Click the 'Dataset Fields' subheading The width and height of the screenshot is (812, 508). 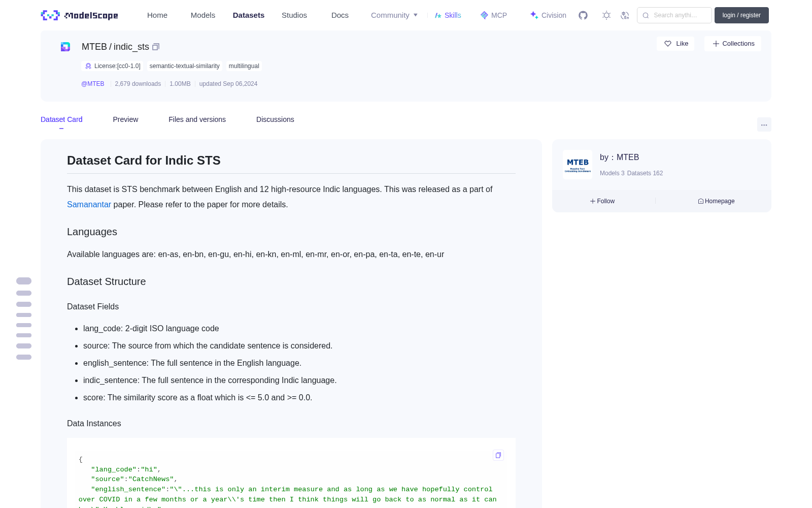[93, 307]
